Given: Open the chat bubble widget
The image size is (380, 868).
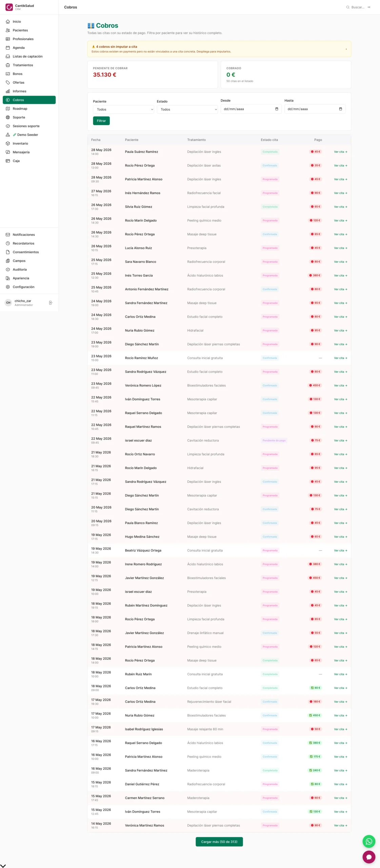Looking at the screenshot, I should pyautogui.click(x=369, y=857).
